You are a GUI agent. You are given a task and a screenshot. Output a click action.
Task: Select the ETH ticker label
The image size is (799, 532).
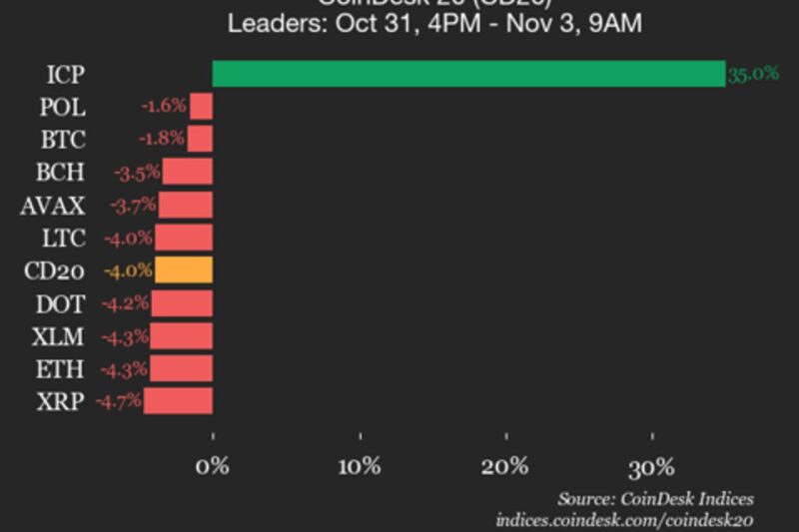click(62, 369)
